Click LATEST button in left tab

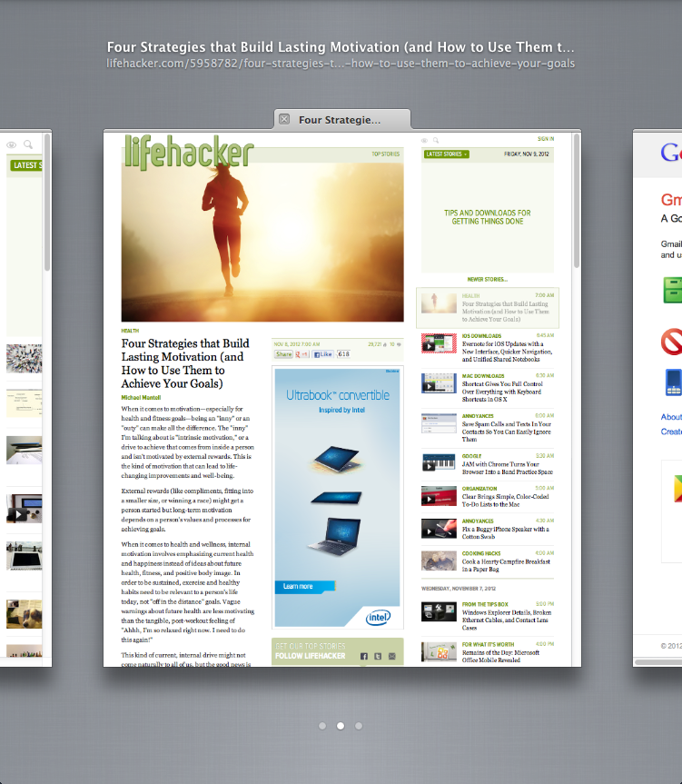(x=26, y=165)
